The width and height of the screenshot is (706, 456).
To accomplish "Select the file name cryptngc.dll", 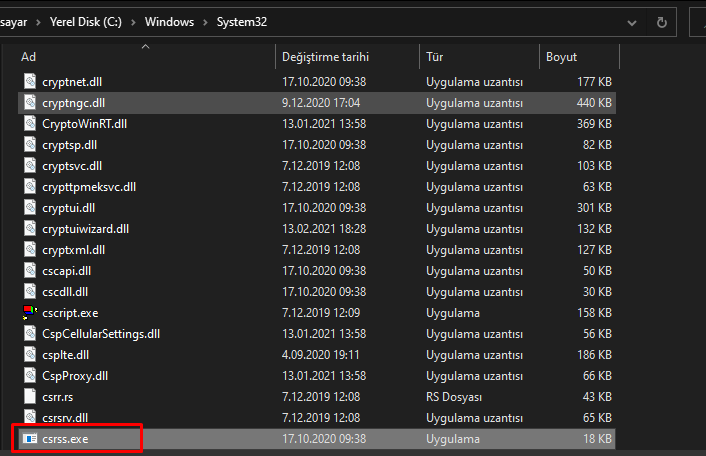I will pyautogui.click(x=73, y=103).
